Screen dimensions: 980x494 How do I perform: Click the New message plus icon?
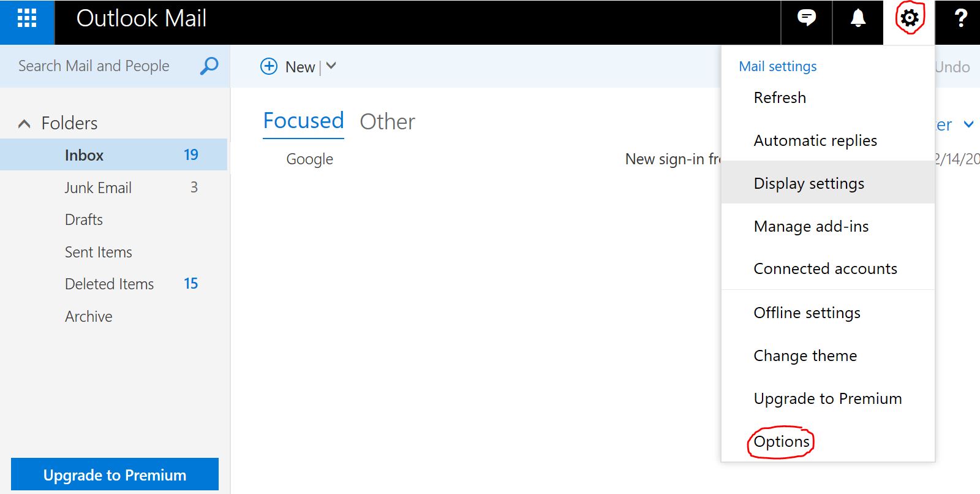[x=269, y=66]
